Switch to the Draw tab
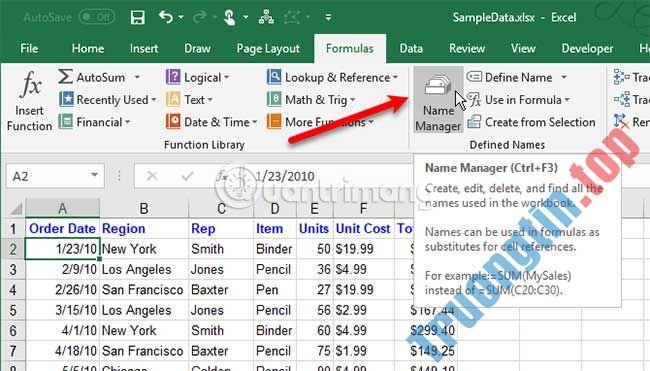The width and height of the screenshot is (650, 371). (x=197, y=48)
